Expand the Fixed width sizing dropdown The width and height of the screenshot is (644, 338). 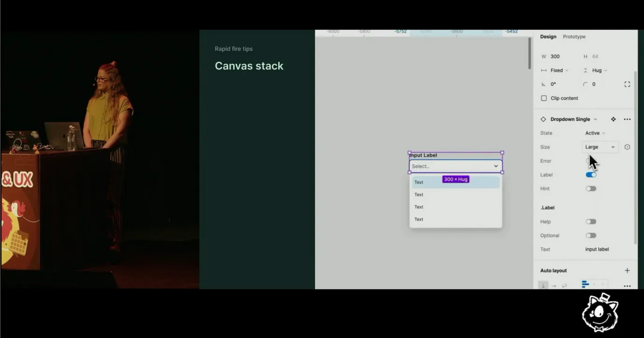click(559, 70)
